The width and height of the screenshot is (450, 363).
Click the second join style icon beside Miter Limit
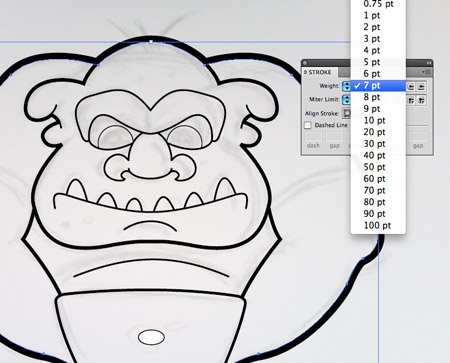pyautogui.click(x=421, y=100)
